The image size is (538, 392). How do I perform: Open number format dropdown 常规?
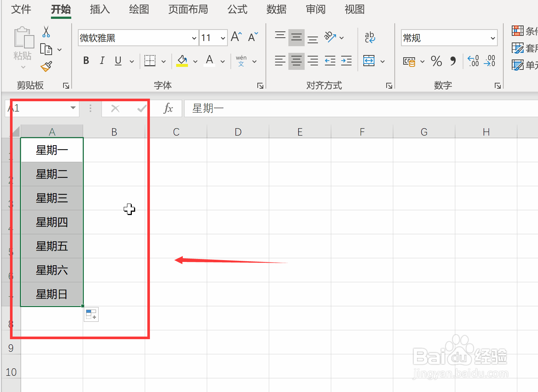click(493, 38)
